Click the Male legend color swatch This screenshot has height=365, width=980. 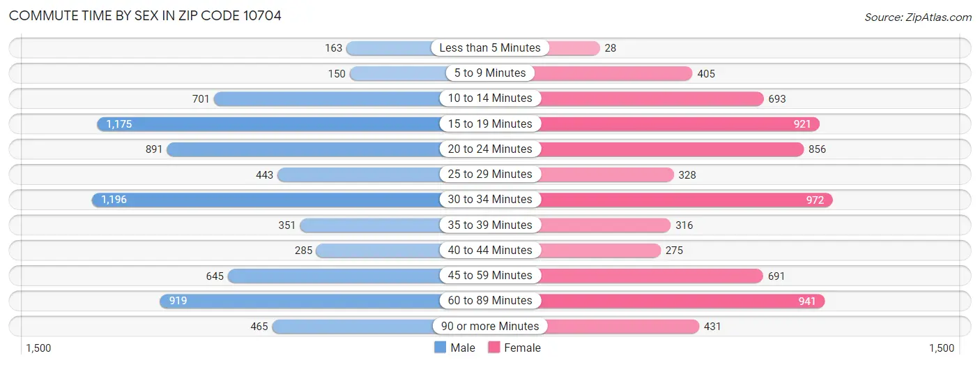(x=440, y=348)
